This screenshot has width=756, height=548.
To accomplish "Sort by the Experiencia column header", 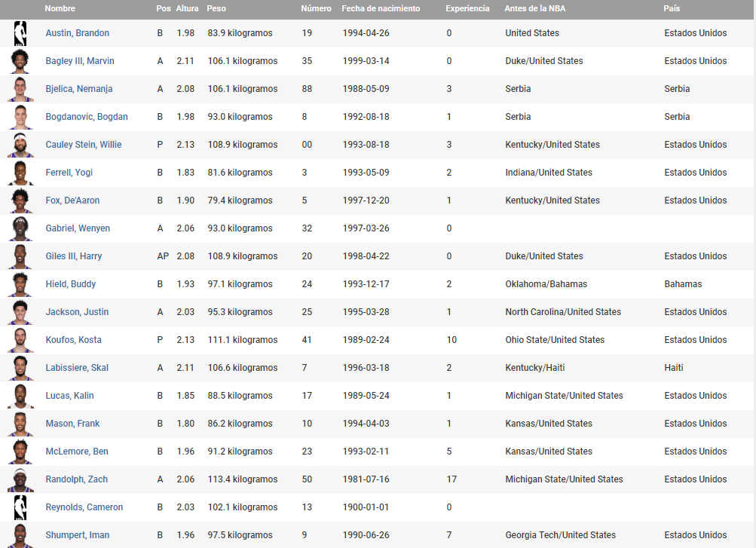I will 467,8.
